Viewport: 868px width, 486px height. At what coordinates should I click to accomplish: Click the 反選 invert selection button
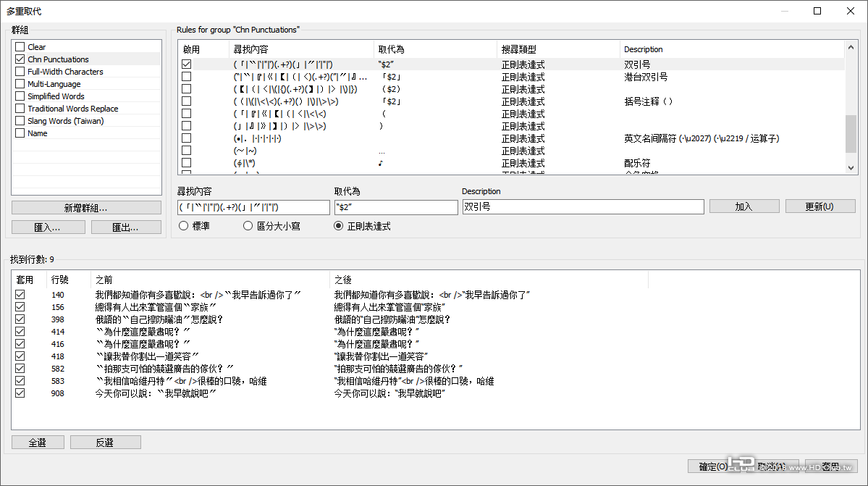105,443
